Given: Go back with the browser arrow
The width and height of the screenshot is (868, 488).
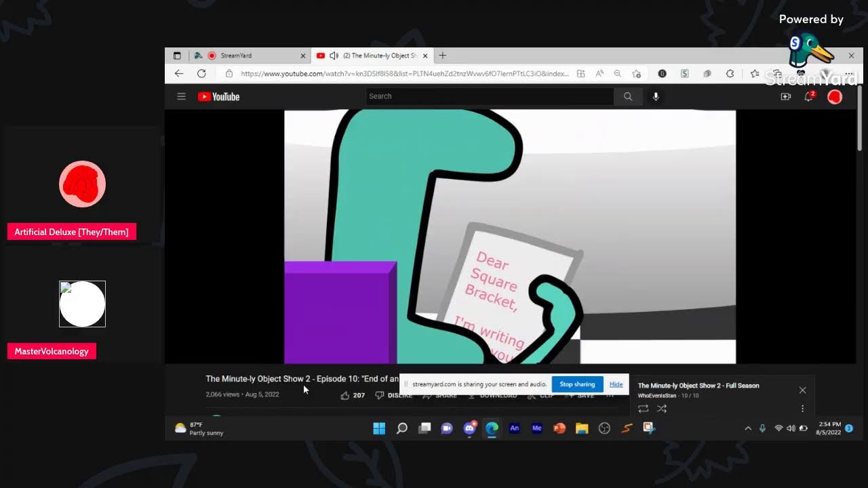Looking at the screenshot, I should click(179, 73).
